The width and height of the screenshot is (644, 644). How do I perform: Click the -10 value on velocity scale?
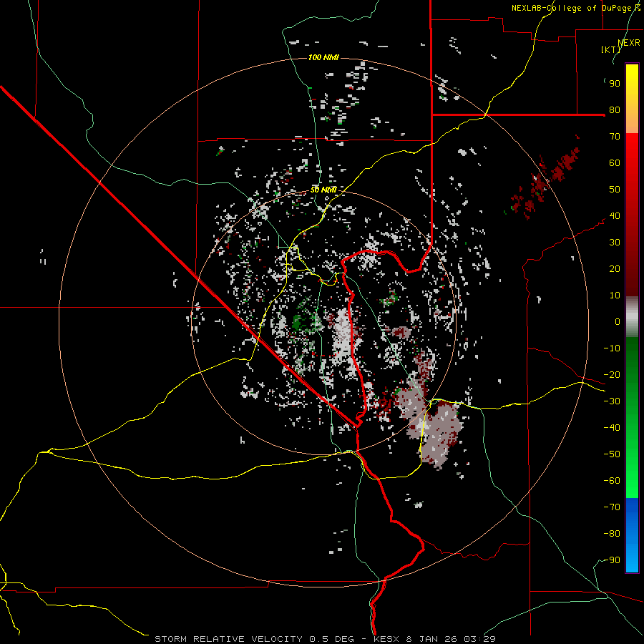(612, 348)
